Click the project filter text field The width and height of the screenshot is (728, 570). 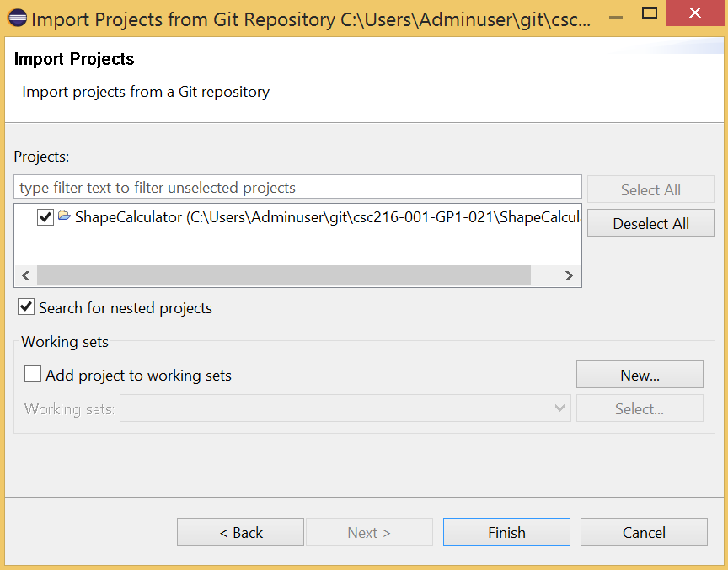(295, 186)
